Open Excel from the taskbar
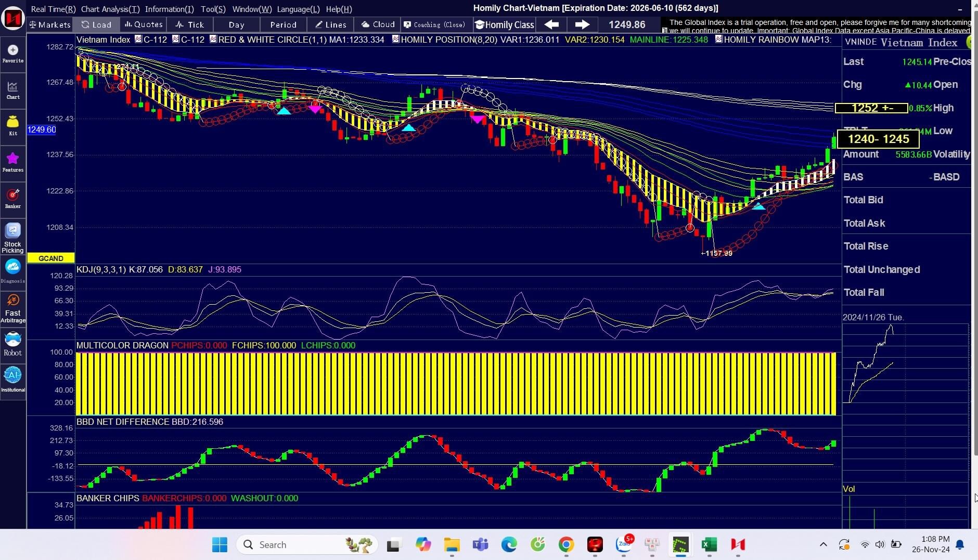Image resolution: width=978 pixels, height=560 pixels. [709, 544]
